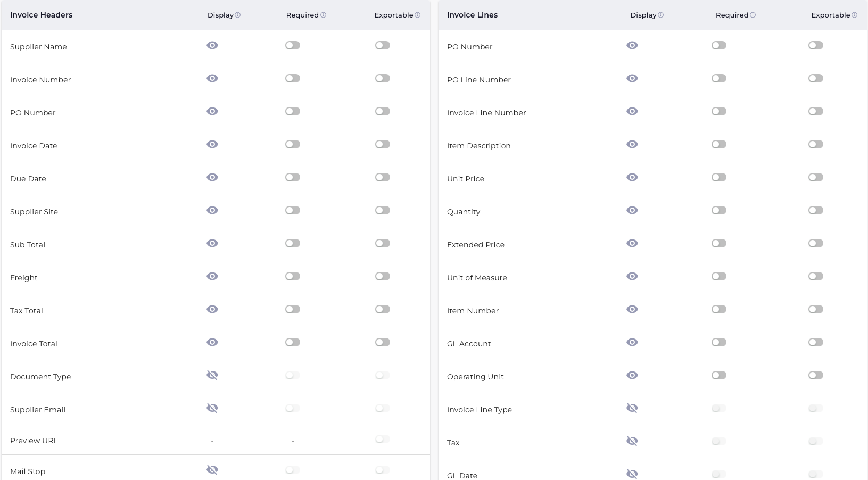868x480 pixels.
Task: Click the eye icon for Invoice Date
Action: [212, 144]
